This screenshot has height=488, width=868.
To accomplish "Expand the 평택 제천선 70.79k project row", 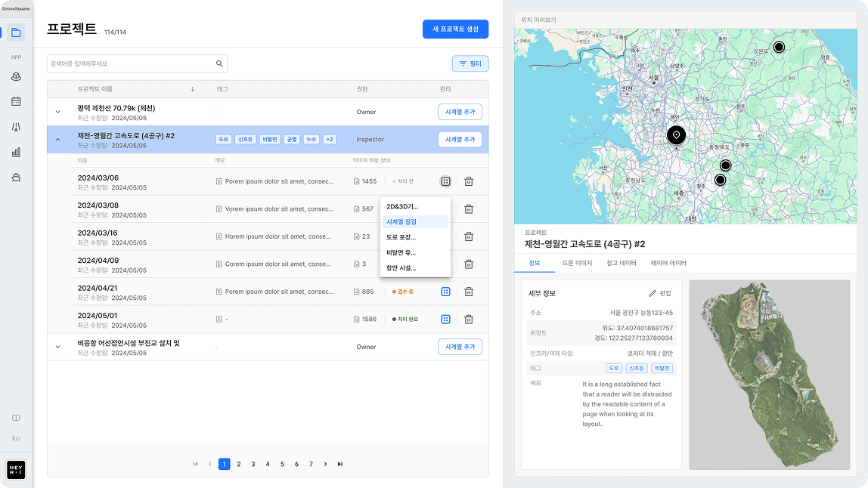I will [57, 113].
